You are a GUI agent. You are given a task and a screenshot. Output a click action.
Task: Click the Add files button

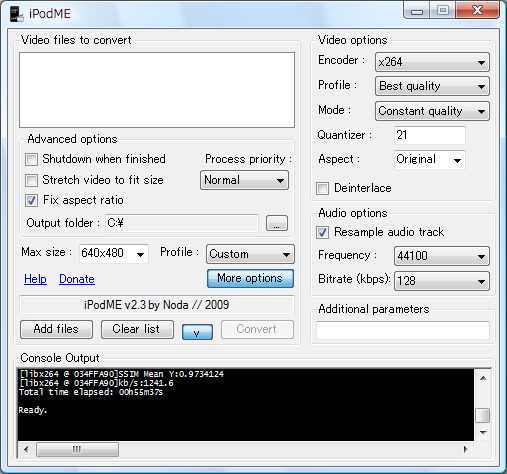(x=56, y=329)
